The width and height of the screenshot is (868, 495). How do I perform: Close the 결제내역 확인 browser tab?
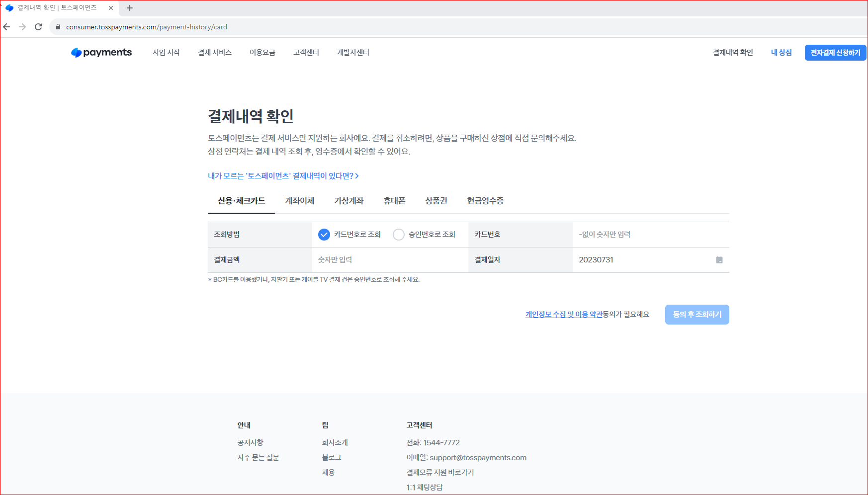pos(111,8)
